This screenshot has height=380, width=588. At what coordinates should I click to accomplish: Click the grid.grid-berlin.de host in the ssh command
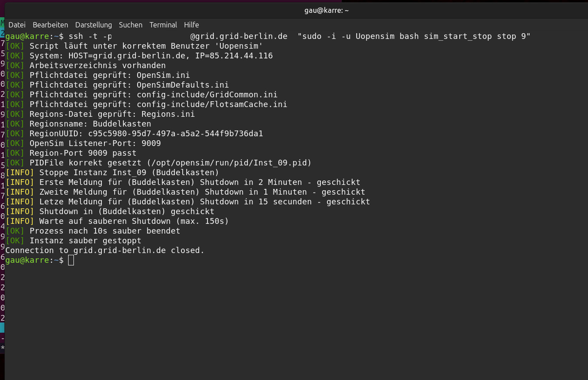point(241,36)
